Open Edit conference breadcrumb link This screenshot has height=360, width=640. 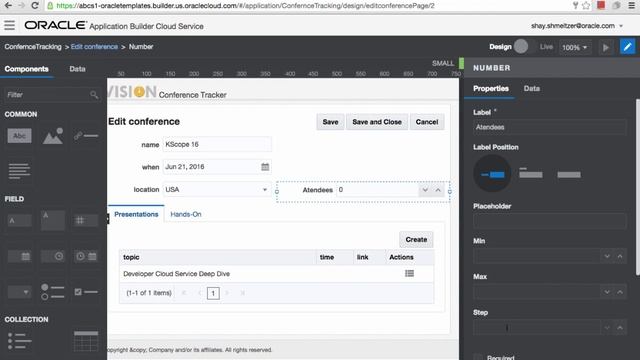pos(94,47)
